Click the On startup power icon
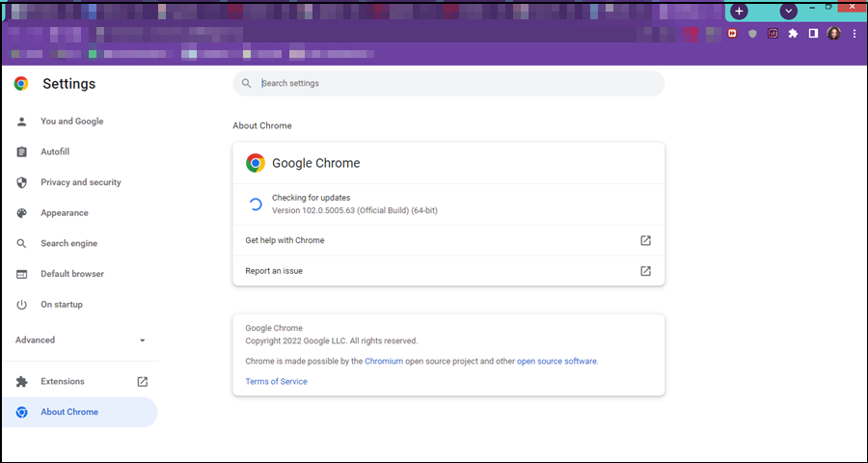The width and height of the screenshot is (868, 463). (21, 305)
